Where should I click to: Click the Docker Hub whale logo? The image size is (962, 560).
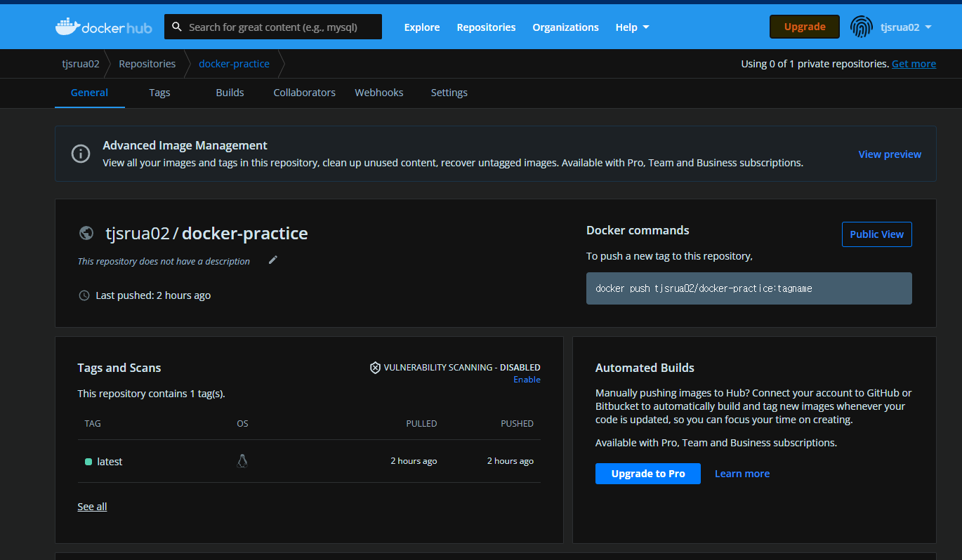104,27
